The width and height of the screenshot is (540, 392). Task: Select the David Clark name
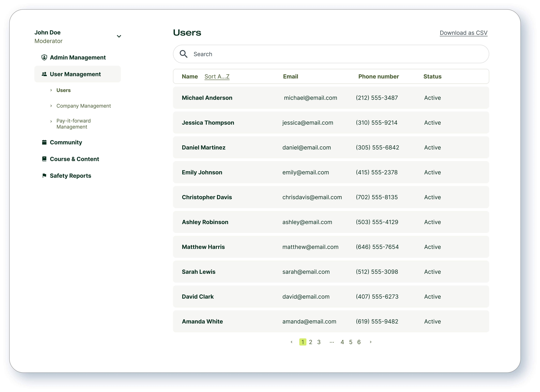click(x=198, y=297)
